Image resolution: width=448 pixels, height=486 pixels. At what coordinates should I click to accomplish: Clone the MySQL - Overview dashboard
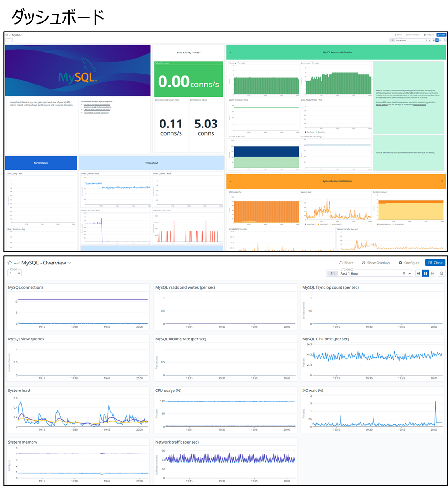pyautogui.click(x=435, y=263)
